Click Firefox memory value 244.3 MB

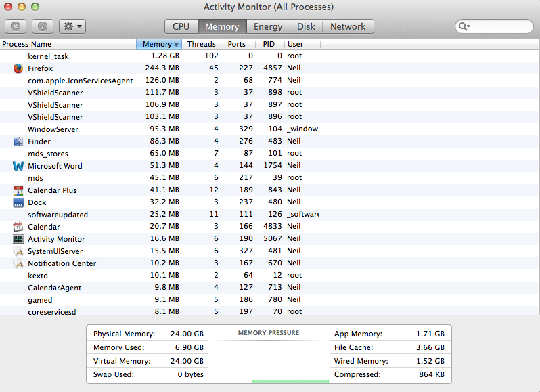pyautogui.click(x=162, y=68)
